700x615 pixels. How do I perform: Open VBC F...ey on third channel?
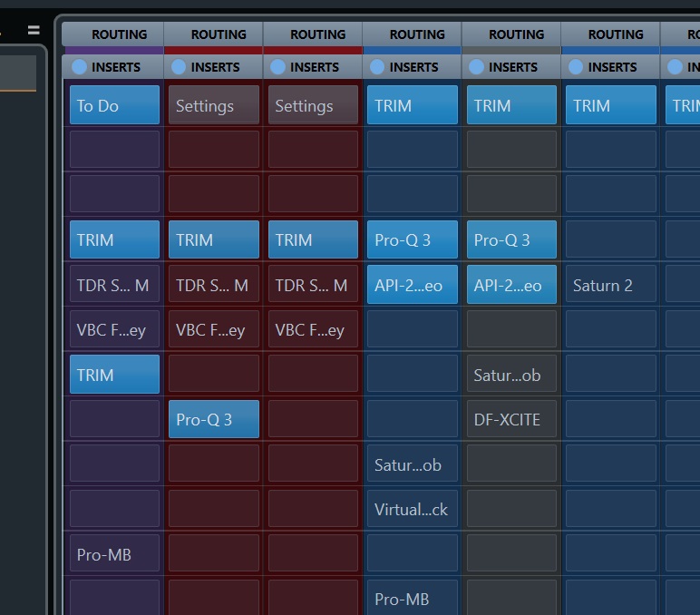point(313,329)
